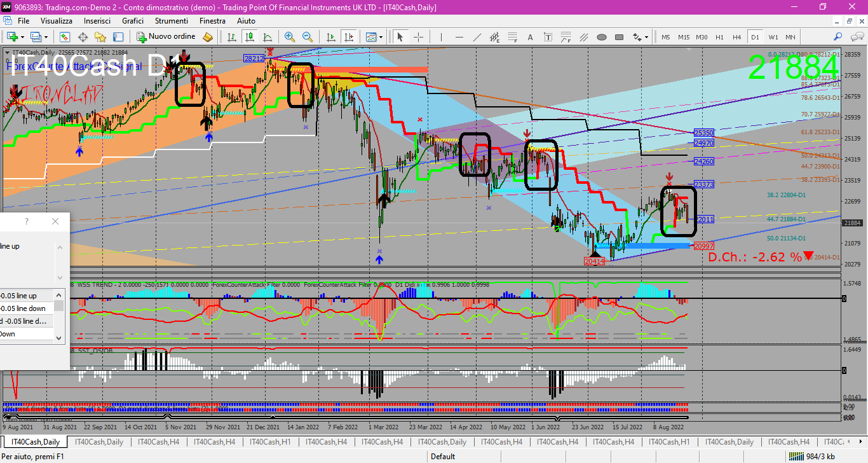Select the ellipse drawing tool

click(601, 37)
